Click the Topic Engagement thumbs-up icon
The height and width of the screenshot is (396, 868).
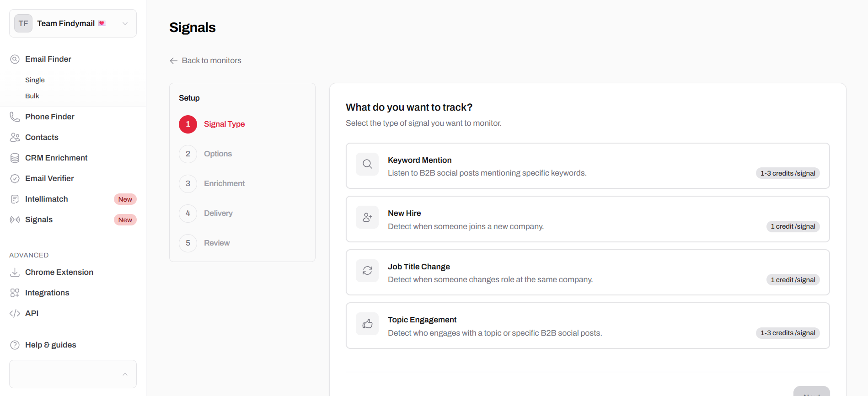click(x=367, y=324)
